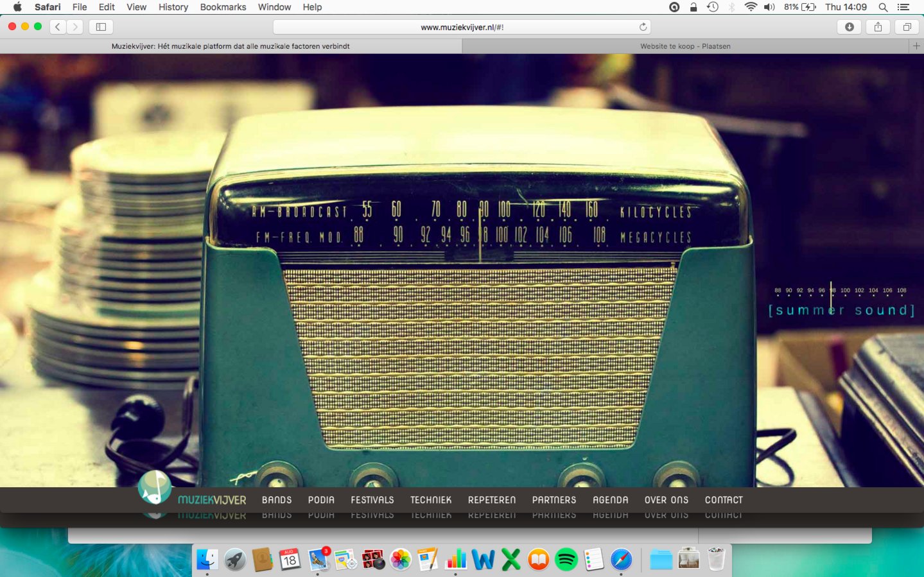Open Photos app in the Dock
This screenshot has width=924, height=577.
click(401, 560)
